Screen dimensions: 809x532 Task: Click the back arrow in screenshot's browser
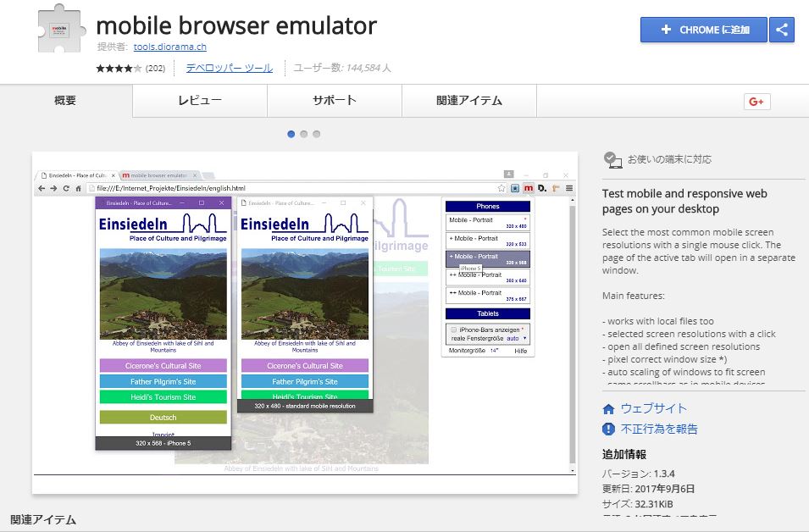(x=42, y=188)
